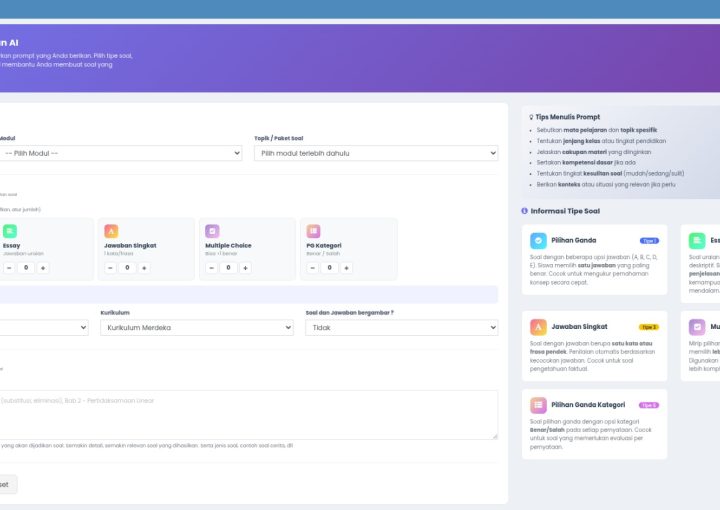Image resolution: width=720 pixels, height=510 pixels.
Task: Click the tip about cakupan materi
Action: (594, 152)
